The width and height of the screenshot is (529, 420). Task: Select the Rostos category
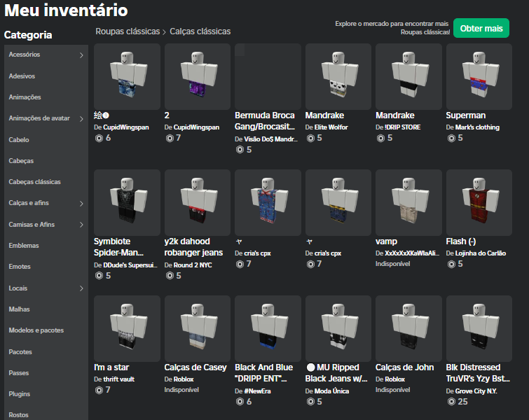click(18, 415)
